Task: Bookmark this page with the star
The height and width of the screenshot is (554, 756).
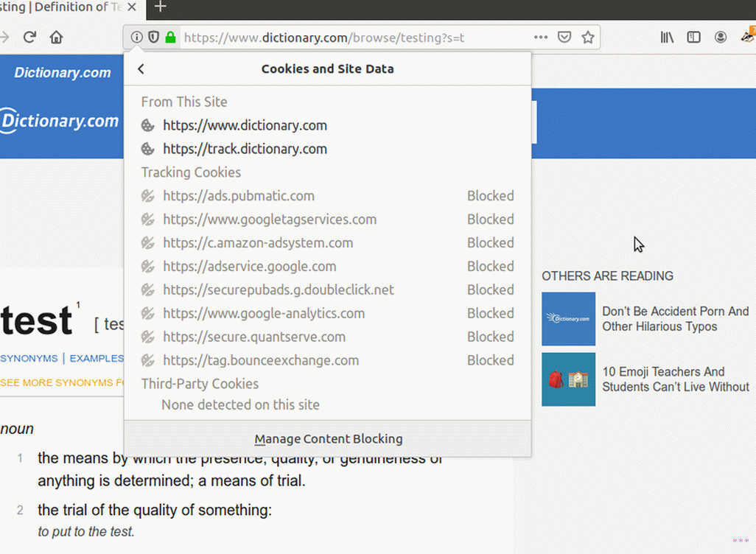Action: click(587, 38)
